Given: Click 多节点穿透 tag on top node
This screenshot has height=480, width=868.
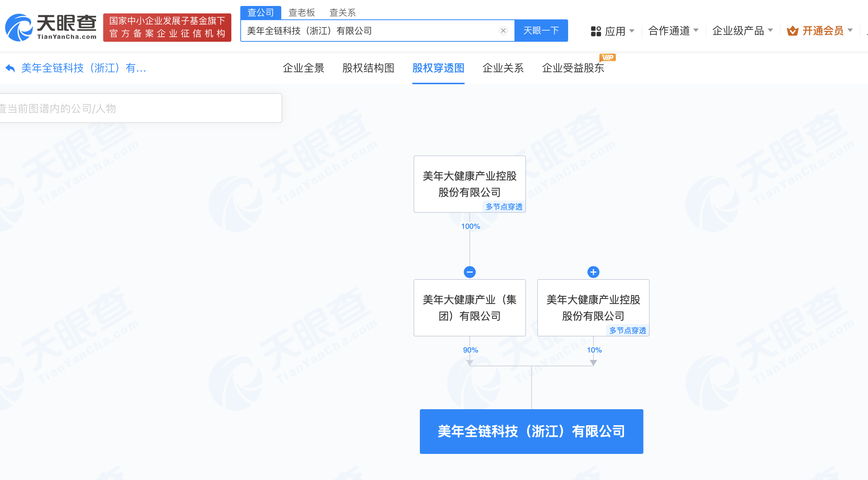Looking at the screenshot, I should [504, 207].
